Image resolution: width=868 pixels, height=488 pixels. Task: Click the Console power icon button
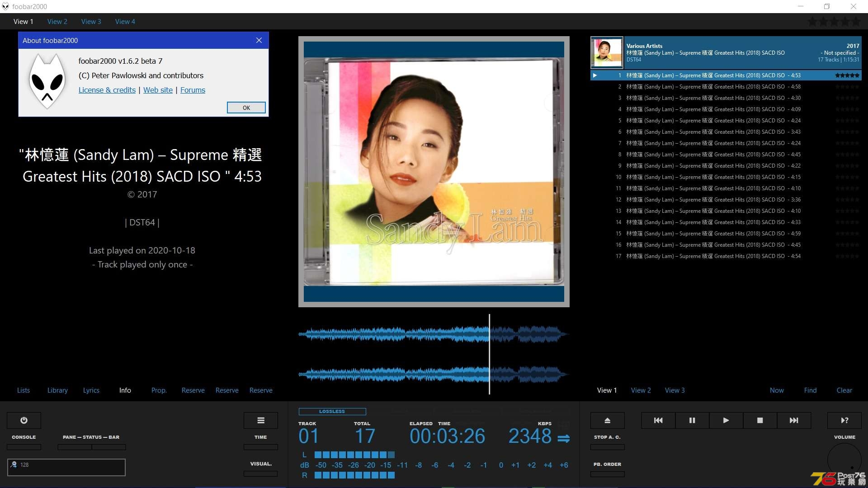(24, 420)
